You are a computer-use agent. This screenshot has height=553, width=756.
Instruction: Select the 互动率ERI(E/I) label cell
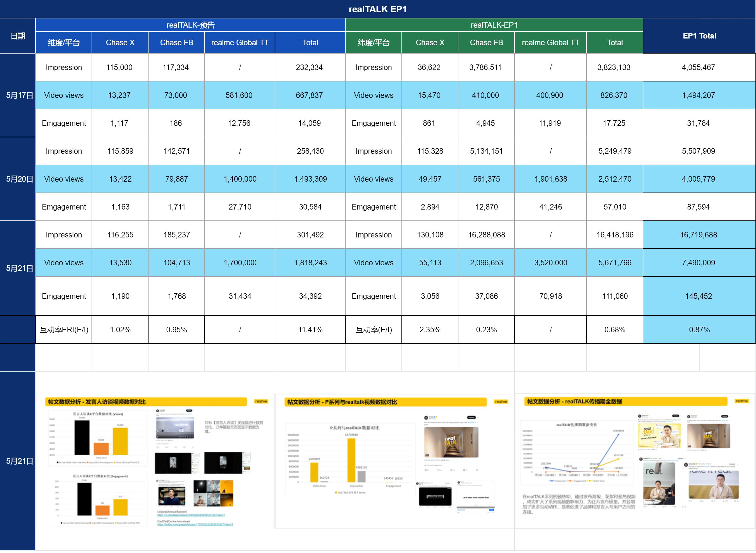point(64,330)
